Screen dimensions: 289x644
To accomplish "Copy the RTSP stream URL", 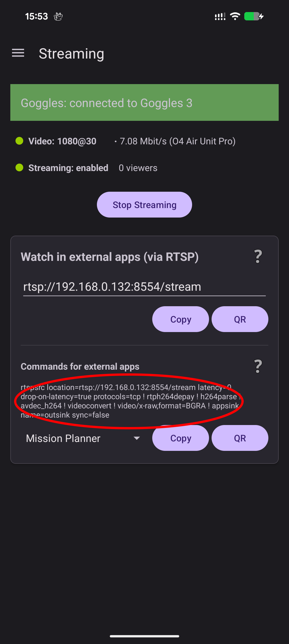I will tap(180, 319).
